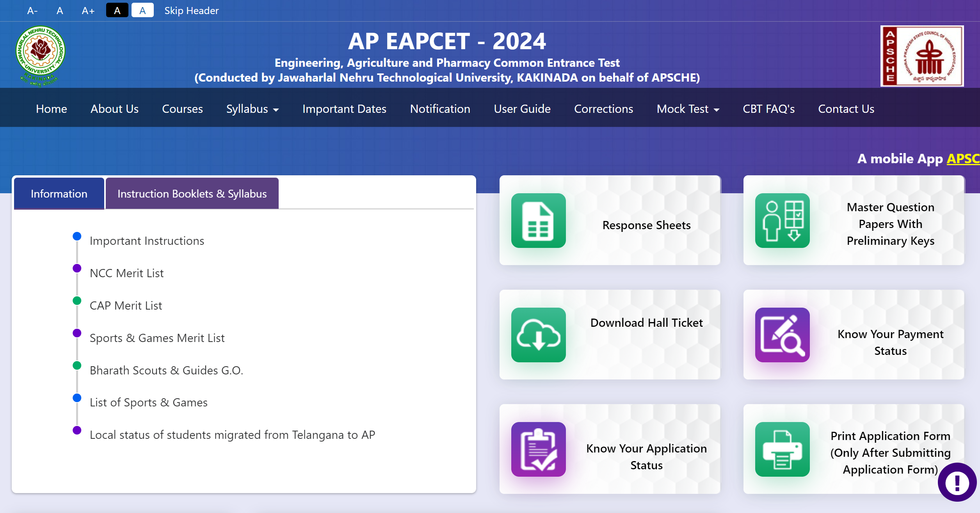Expand the Syllabus dropdown menu
This screenshot has height=513, width=980.
click(253, 109)
